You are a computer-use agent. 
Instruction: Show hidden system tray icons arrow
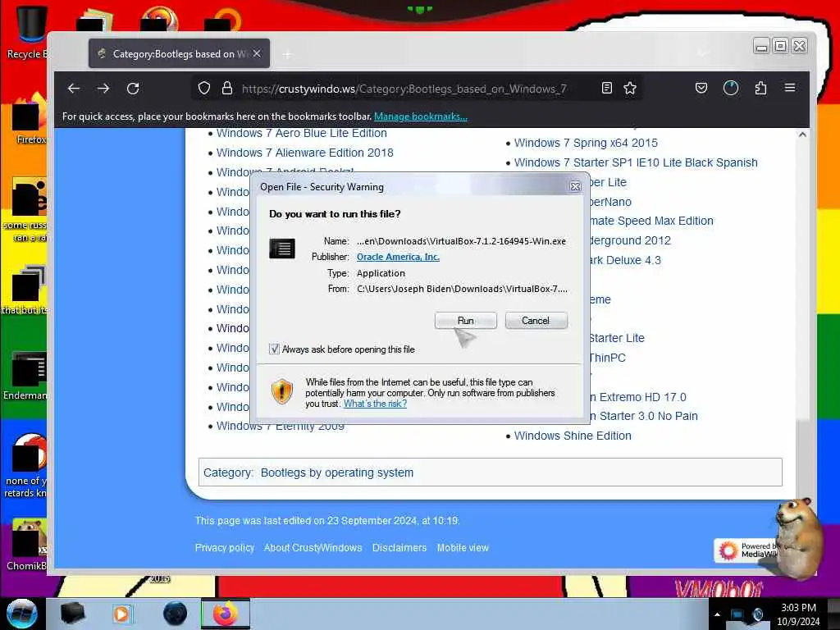(717, 614)
